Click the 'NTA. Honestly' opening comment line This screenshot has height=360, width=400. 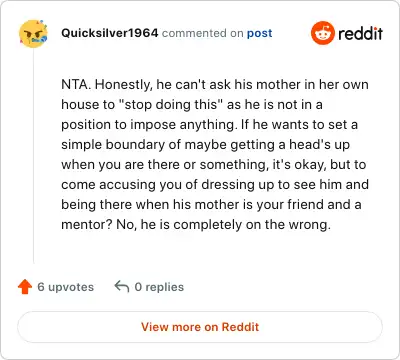point(215,85)
